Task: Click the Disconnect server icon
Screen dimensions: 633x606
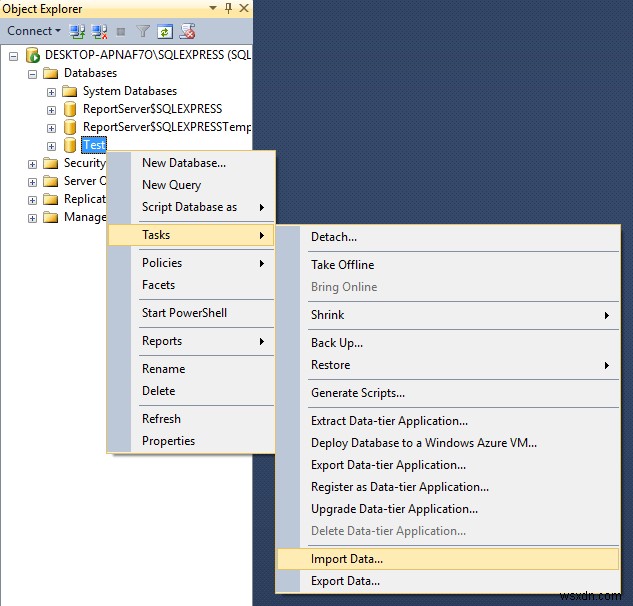Action: coord(99,31)
